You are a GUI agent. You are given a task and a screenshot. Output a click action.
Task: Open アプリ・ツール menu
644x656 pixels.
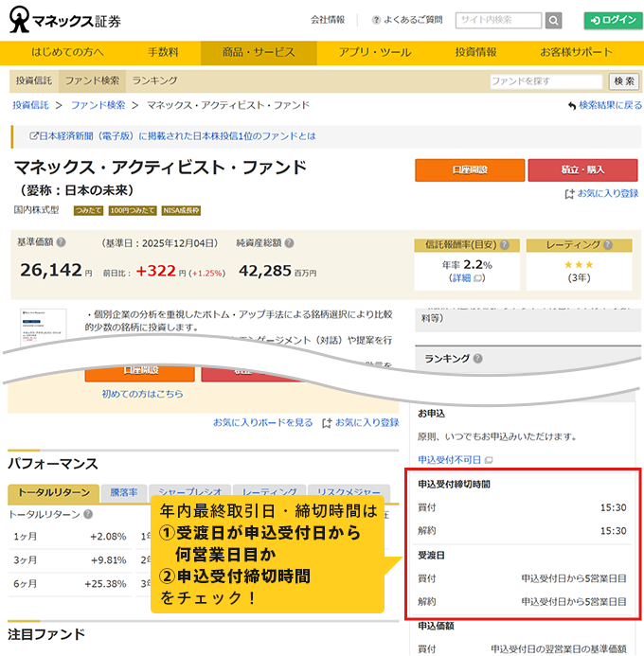pos(375,52)
